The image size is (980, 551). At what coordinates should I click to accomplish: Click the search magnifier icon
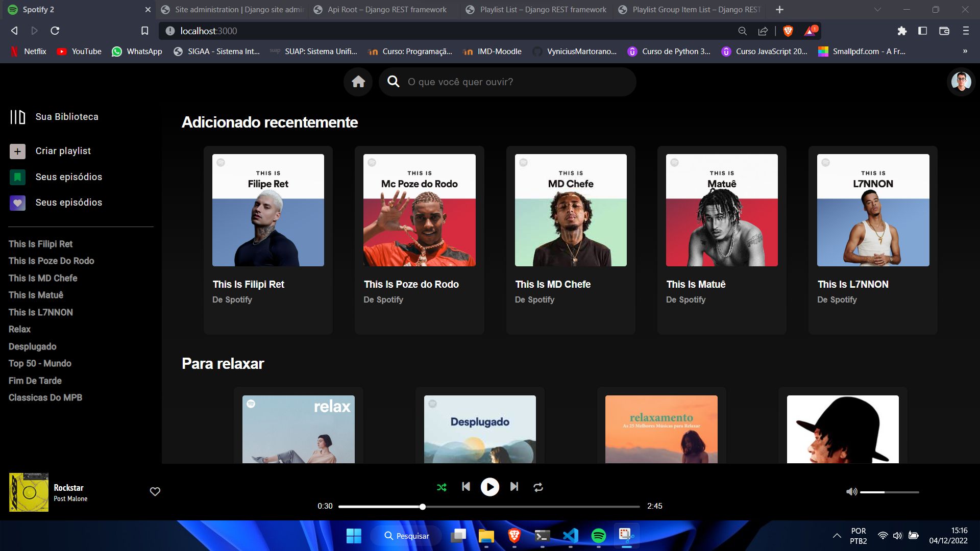[393, 82]
